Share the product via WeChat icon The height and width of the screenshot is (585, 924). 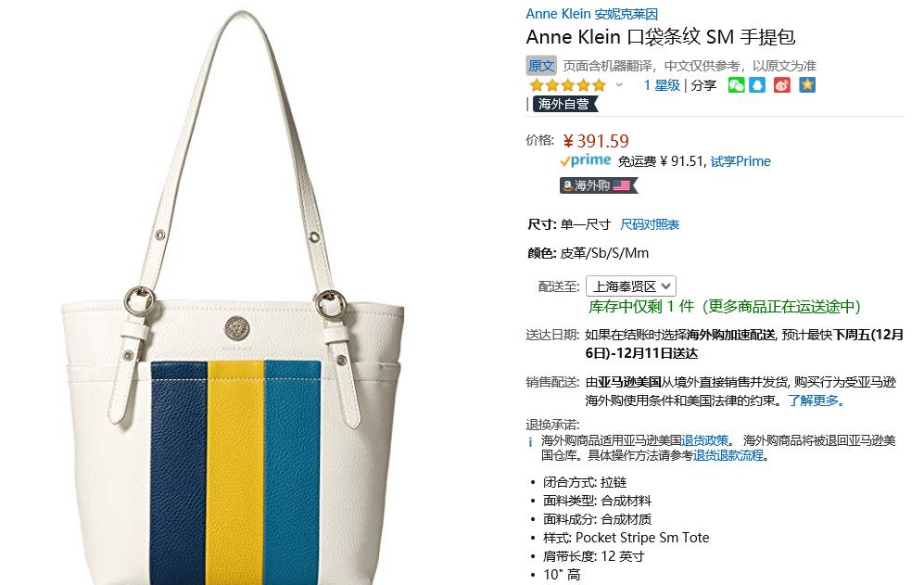(736, 85)
